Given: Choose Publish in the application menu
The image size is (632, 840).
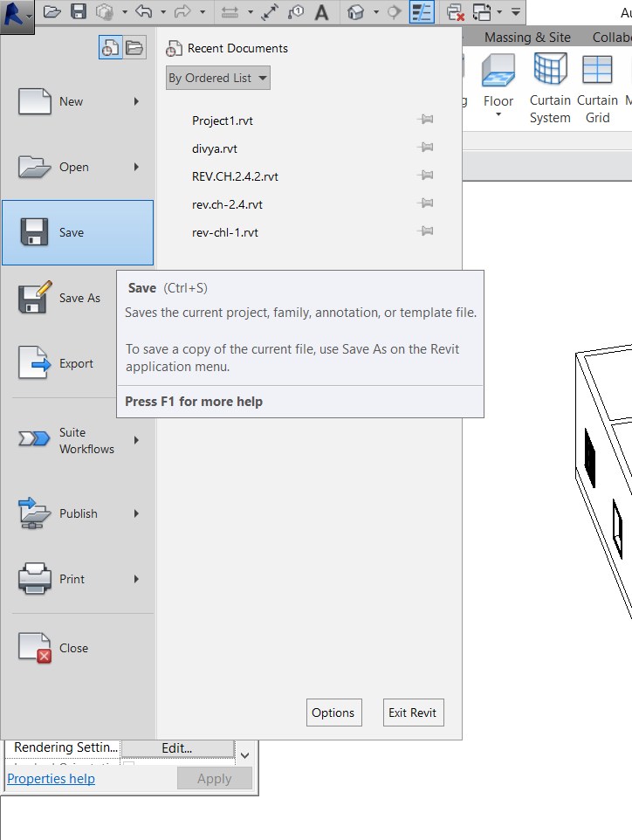Looking at the screenshot, I should point(78,513).
